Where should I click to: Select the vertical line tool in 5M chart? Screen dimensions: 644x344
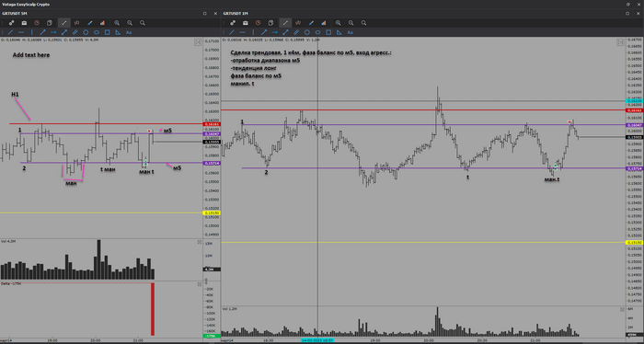(x=32, y=32)
